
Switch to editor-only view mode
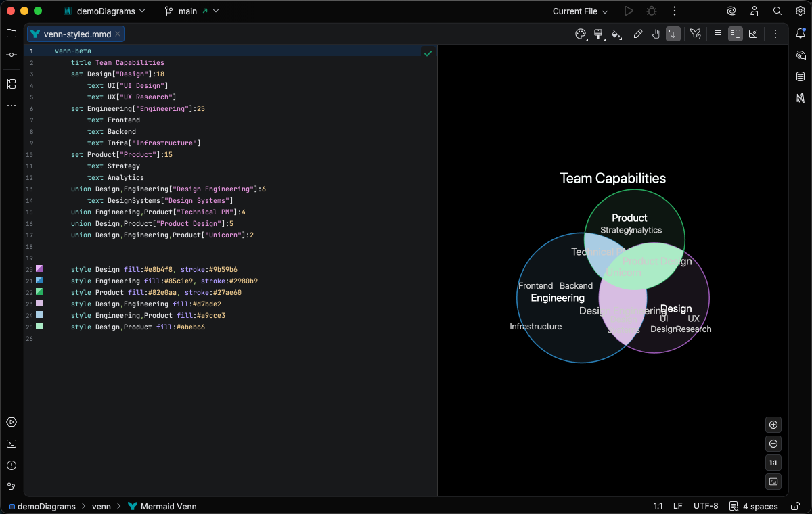(717, 34)
